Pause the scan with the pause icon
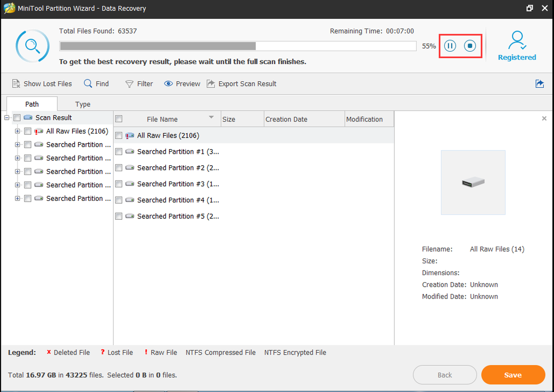Viewport: 554px width, 392px height. point(450,46)
